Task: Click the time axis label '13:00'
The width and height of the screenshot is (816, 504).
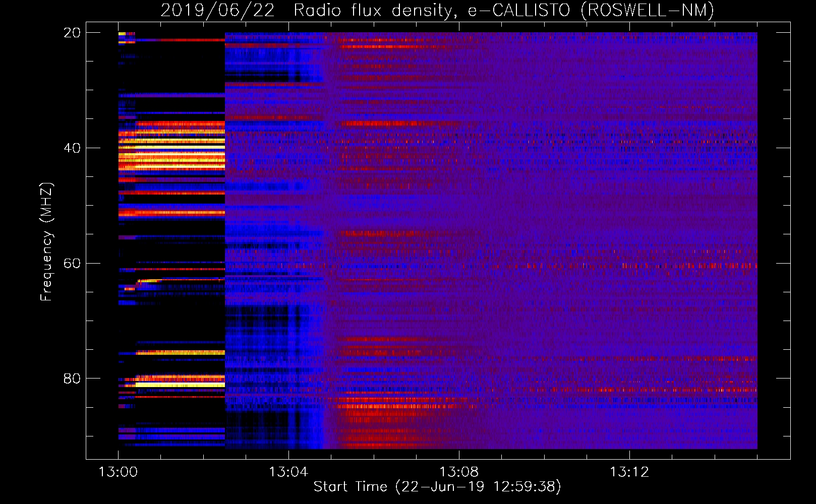Action: 118,472
